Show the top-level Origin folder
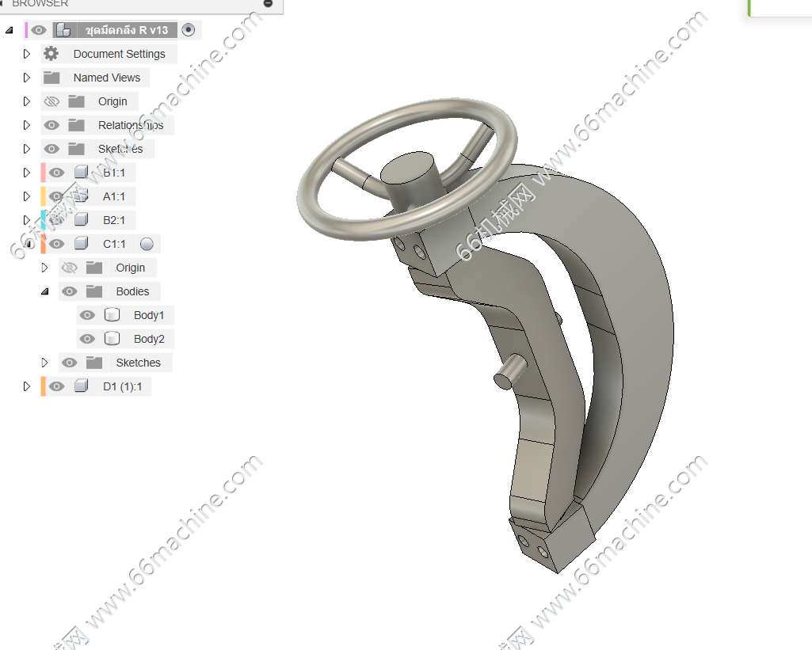This screenshot has width=812, height=650. click(51, 101)
